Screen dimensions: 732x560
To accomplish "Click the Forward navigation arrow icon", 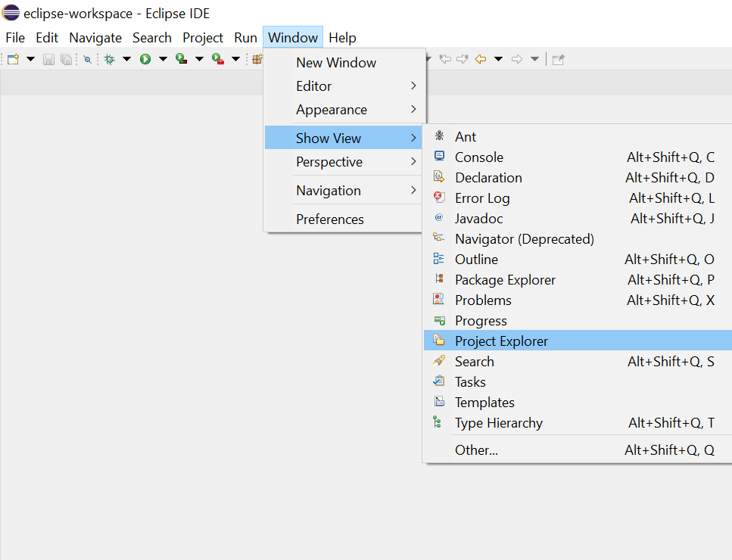I will point(517,59).
